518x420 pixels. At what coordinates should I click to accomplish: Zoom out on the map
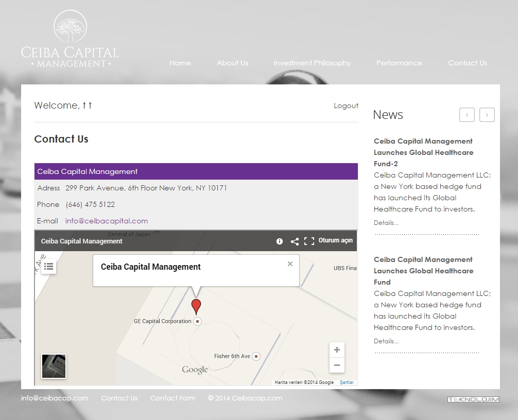[x=337, y=365]
